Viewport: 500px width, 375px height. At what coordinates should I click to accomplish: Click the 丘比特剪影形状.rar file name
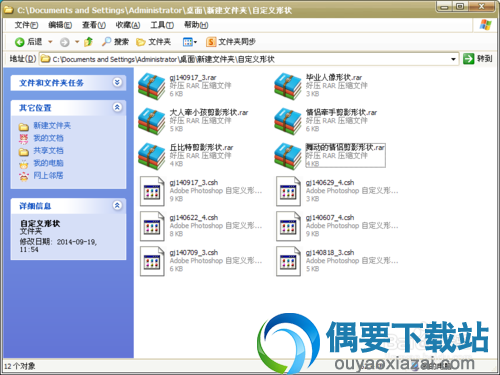pyautogui.click(x=201, y=147)
